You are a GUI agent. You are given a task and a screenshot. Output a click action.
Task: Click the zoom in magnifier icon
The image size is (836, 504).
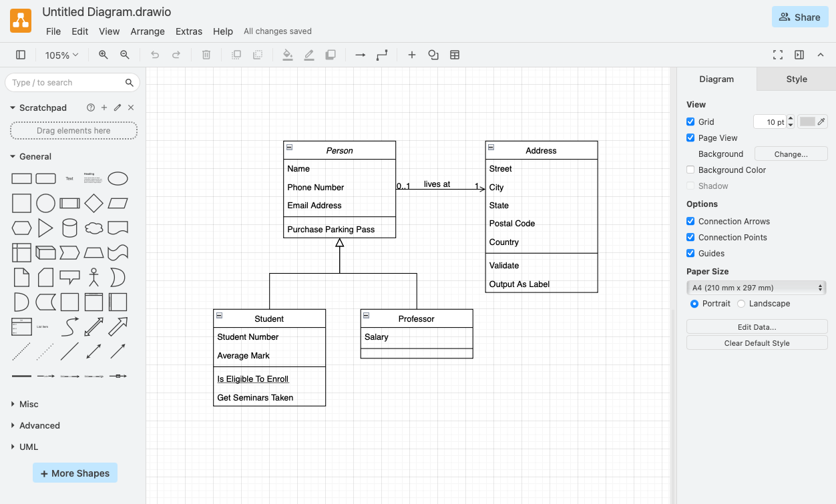point(103,55)
